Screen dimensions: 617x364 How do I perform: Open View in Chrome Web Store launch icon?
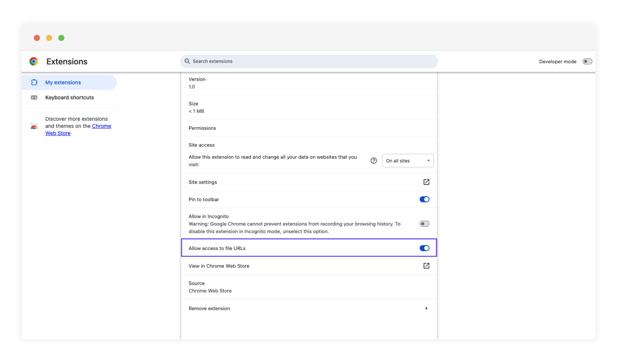coord(426,266)
